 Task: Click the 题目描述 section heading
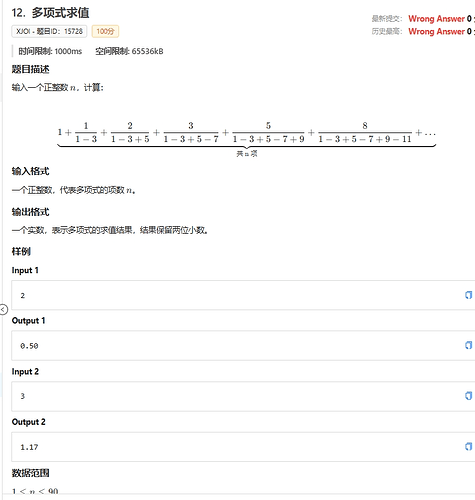30,69
